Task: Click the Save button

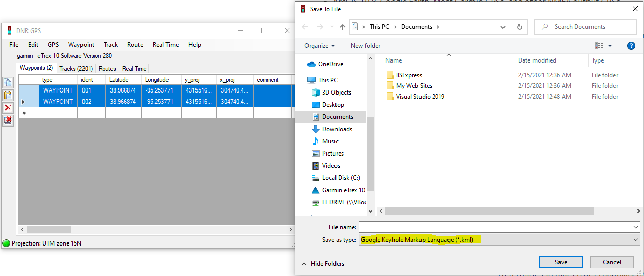Action: [561, 262]
